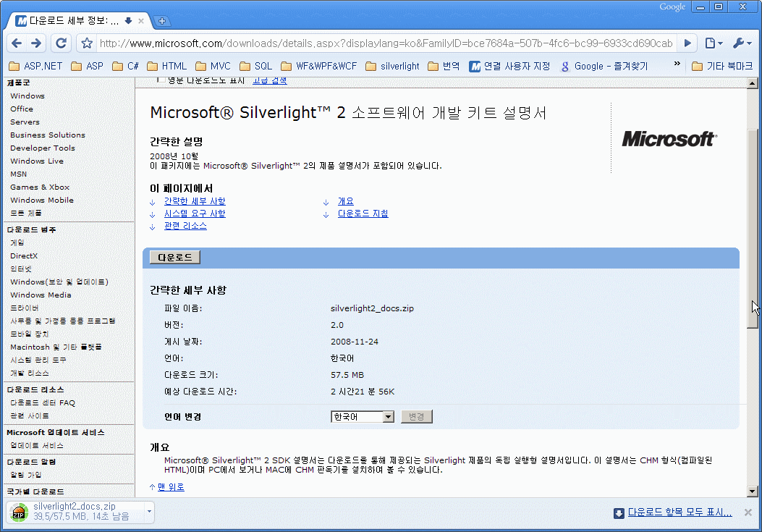Viewport: 762px width, 532px height.
Task: Open the ASP bookmark folder
Action: pos(88,66)
